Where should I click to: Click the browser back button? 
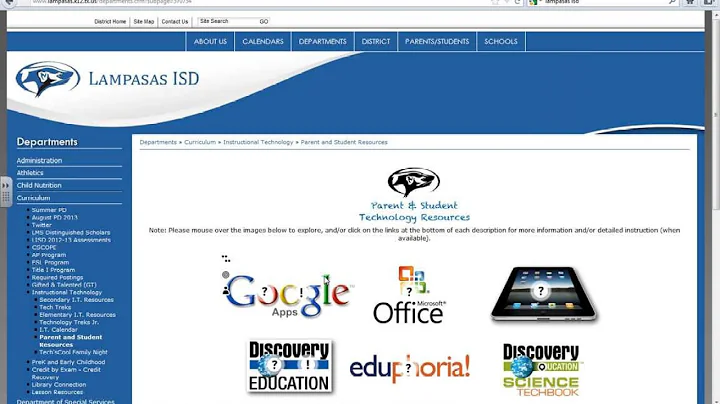pos(9,2)
